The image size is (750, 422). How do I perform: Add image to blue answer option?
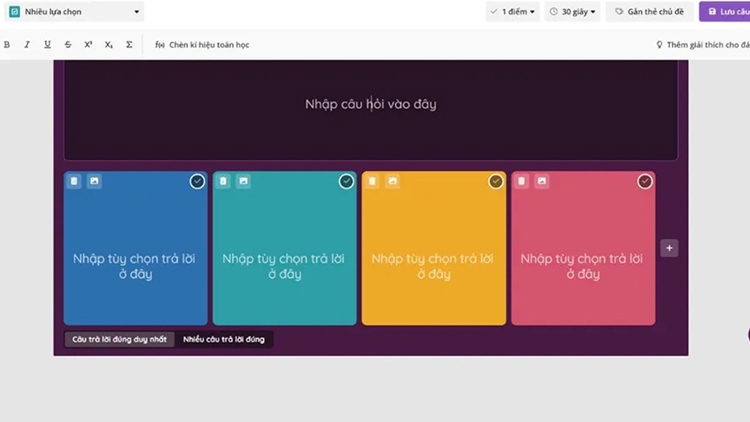click(x=94, y=181)
